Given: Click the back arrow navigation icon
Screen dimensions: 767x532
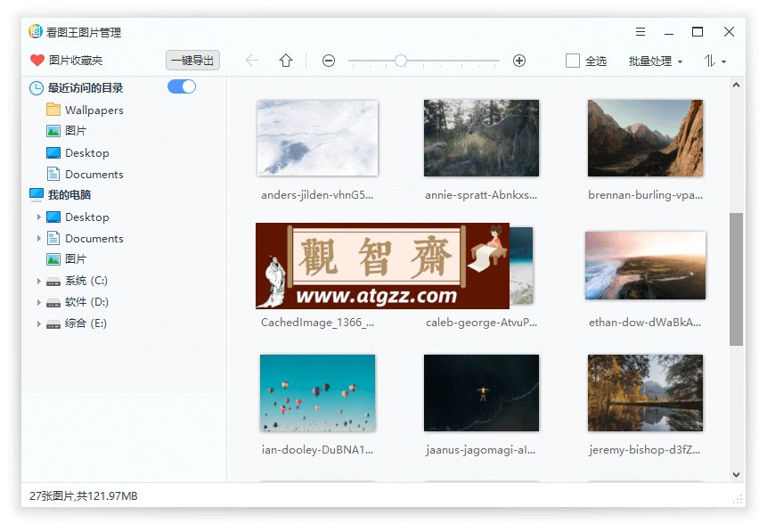Looking at the screenshot, I should [252, 61].
